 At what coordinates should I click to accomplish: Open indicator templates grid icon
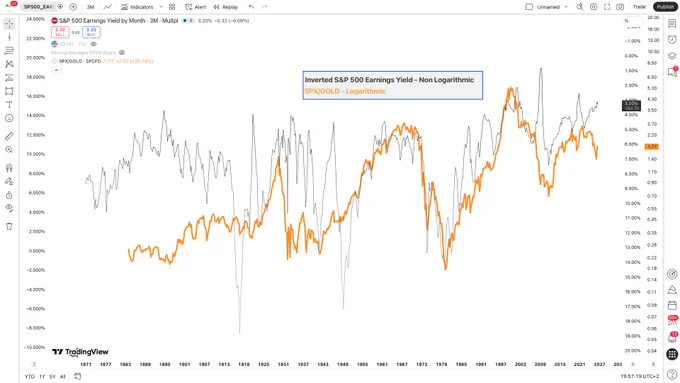pyautogui.click(x=172, y=7)
